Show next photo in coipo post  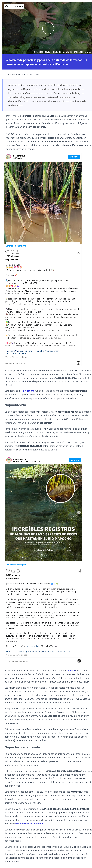78,203
